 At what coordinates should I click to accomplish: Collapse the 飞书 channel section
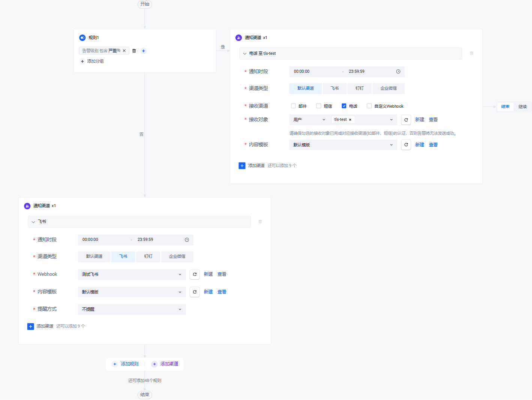pyautogui.click(x=33, y=222)
